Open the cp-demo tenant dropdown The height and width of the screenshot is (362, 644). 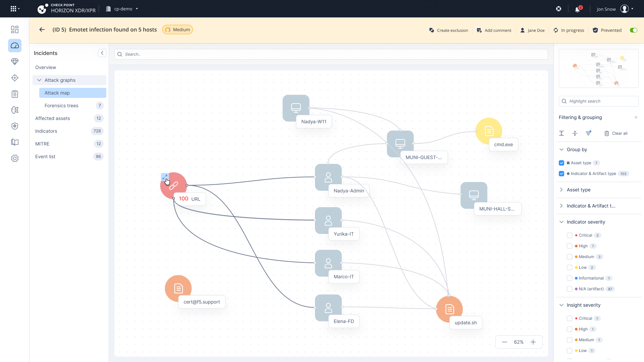[x=123, y=9]
